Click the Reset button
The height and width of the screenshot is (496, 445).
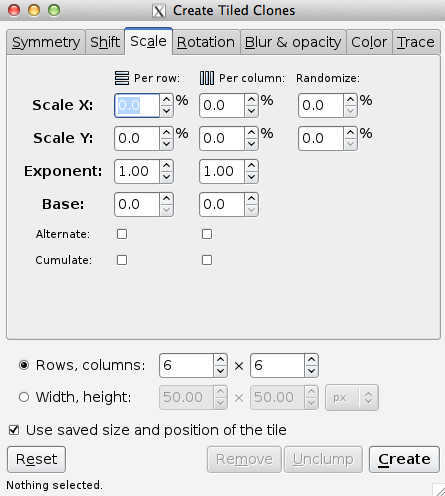click(36, 459)
